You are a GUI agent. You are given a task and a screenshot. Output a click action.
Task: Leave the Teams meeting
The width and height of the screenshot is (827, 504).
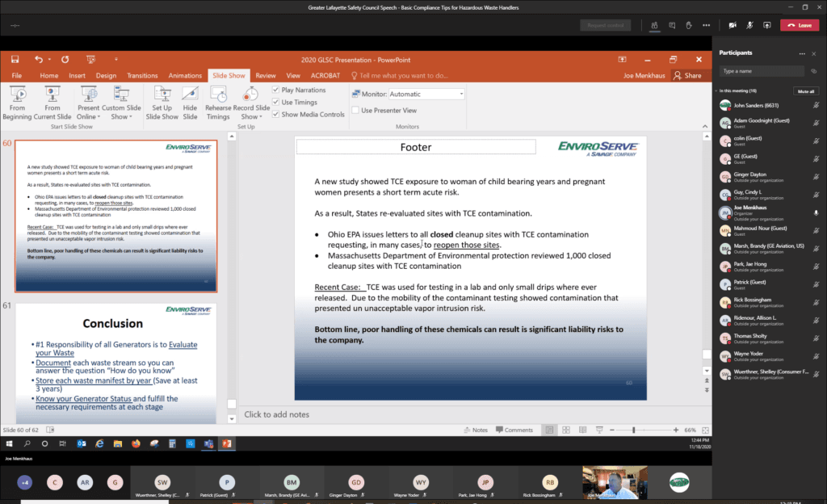[800, 25]
